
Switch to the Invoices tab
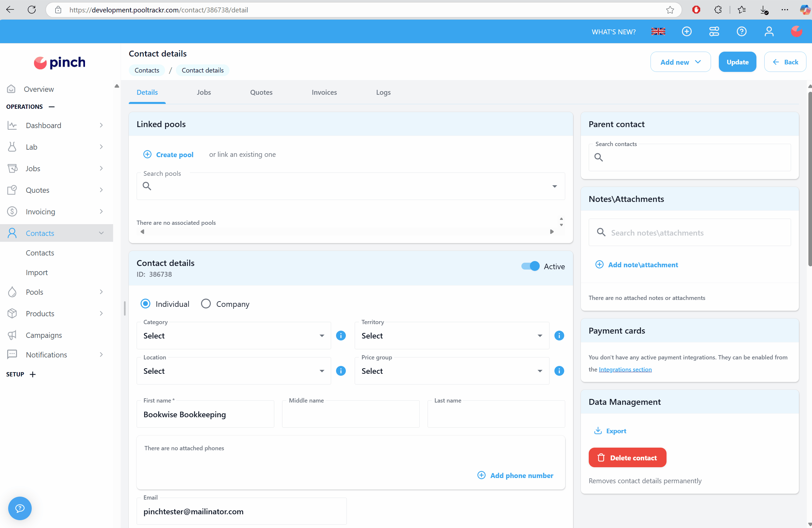pyautogui.click(x=324, y=92)
